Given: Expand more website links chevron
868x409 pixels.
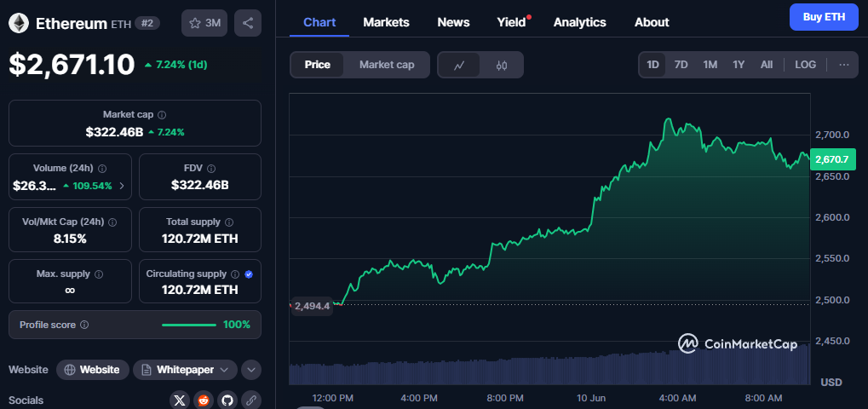Looking at the screenshot, I should click(x=251, y=370).
